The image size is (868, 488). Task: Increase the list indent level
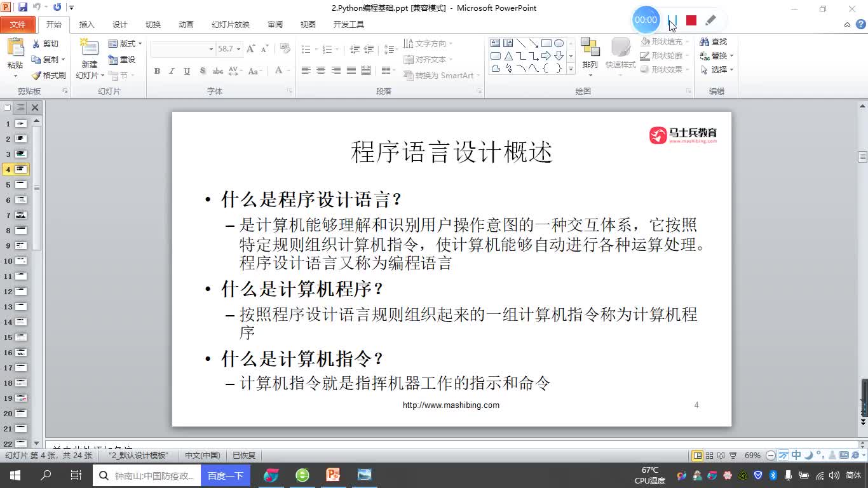click(370, 49)
